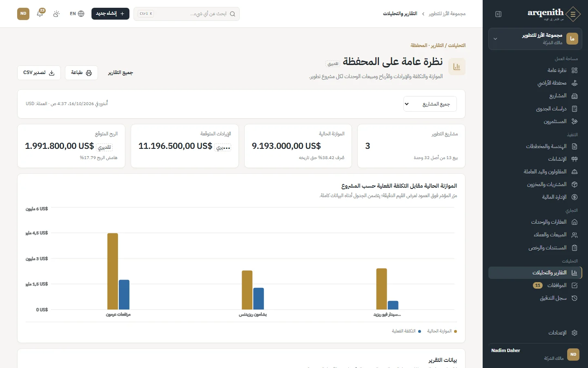The image size is (588, 368).
Task: Open the ND avatar menu in the top bar
Action: (23, 13)
